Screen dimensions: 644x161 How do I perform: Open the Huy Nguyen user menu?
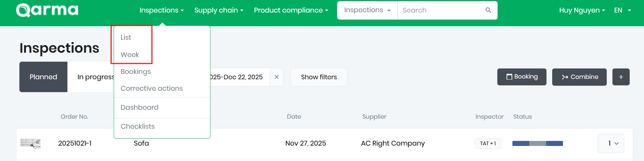pos(582,10)
